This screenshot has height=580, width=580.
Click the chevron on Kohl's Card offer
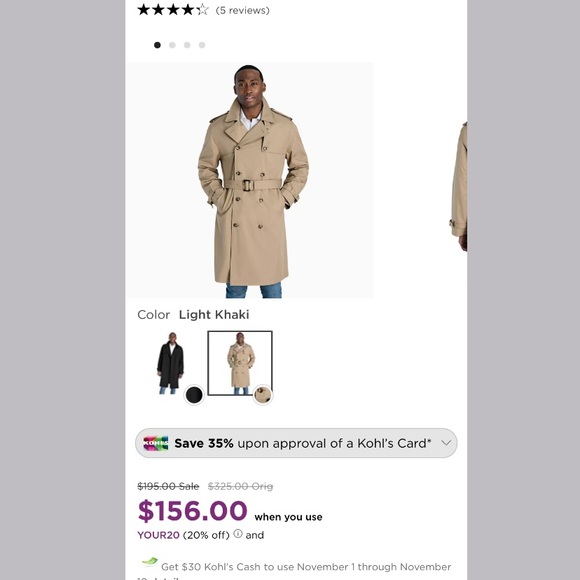(x=446, y=443)
